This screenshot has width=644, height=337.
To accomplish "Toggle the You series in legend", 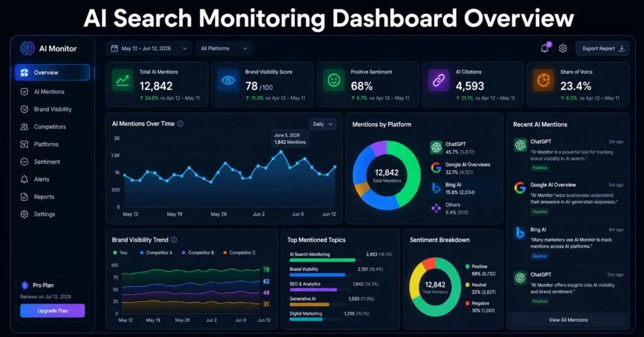I will click(120, 253).
